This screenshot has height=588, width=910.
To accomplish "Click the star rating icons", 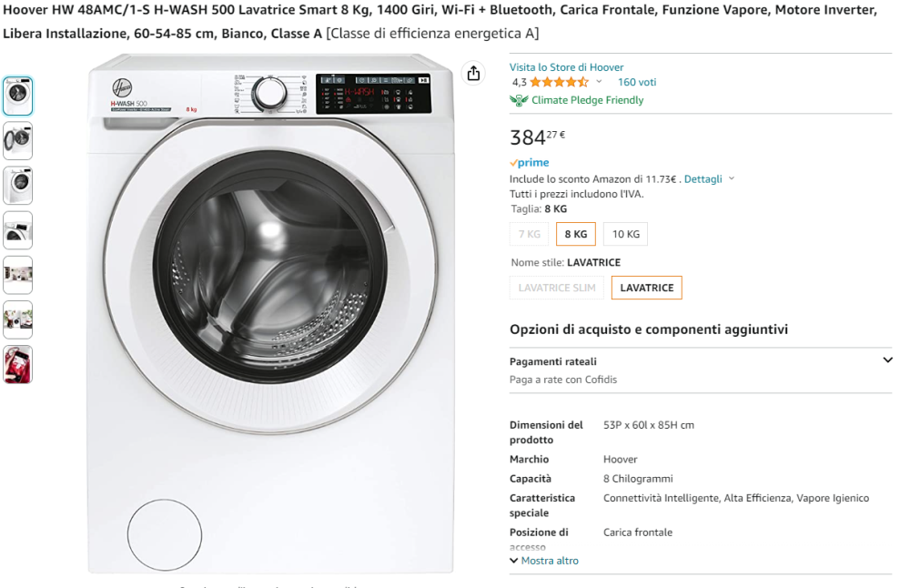I will coord(559,83).
